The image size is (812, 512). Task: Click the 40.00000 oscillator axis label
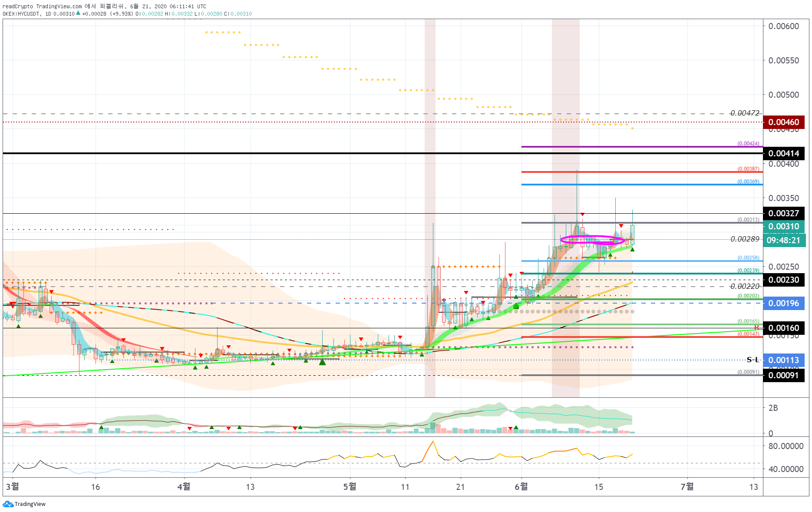(786, 469)
